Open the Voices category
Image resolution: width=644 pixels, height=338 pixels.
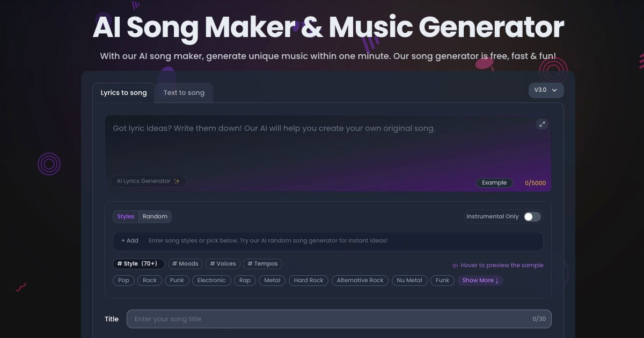222,263
